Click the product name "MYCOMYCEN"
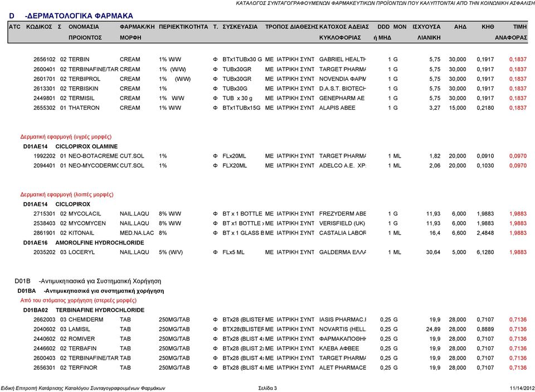 [x=87, y=223]
